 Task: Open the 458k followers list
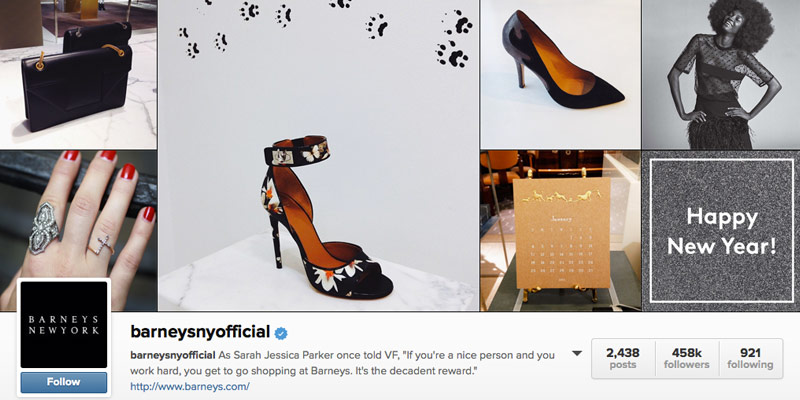(x=687, y=358)
